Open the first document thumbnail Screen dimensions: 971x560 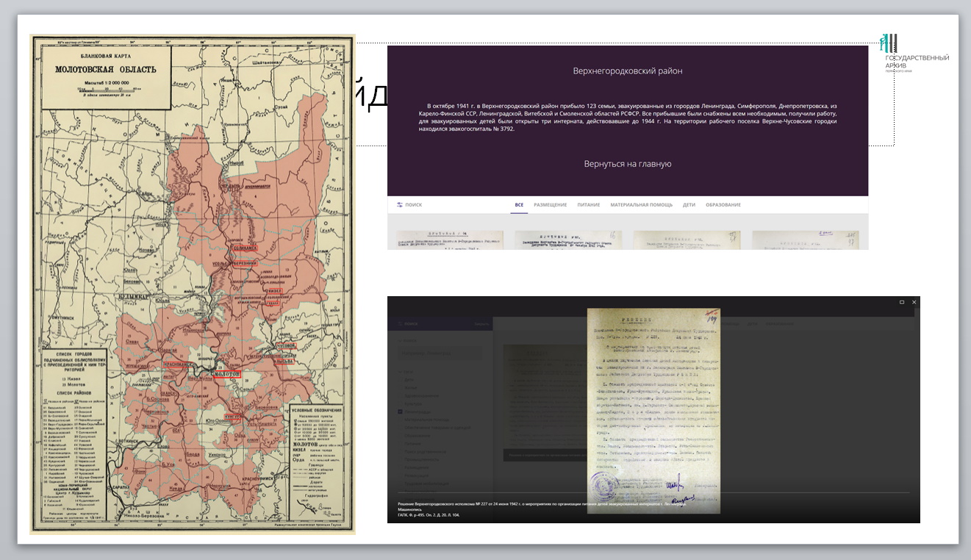point(450,240)
